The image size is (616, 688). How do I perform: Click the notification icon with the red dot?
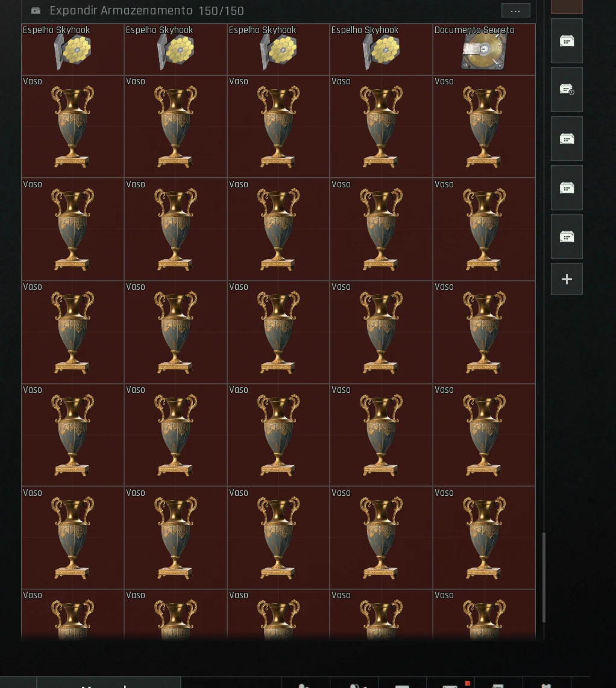[x=451, y=684]
